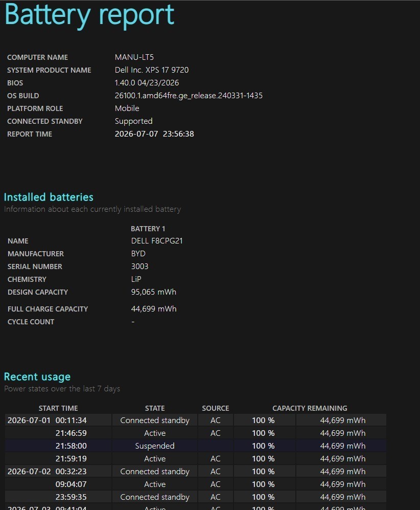Click the battery name "DELL F8CPG21"
This screenshot has height=510, width=420.
pos(157,241)
